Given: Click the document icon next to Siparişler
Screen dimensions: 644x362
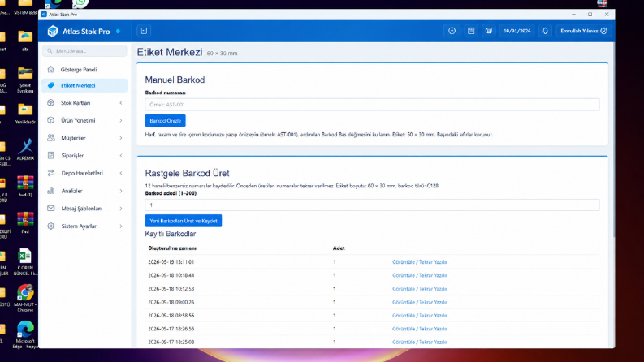Looking at the screenshot, I should (50, 155).
